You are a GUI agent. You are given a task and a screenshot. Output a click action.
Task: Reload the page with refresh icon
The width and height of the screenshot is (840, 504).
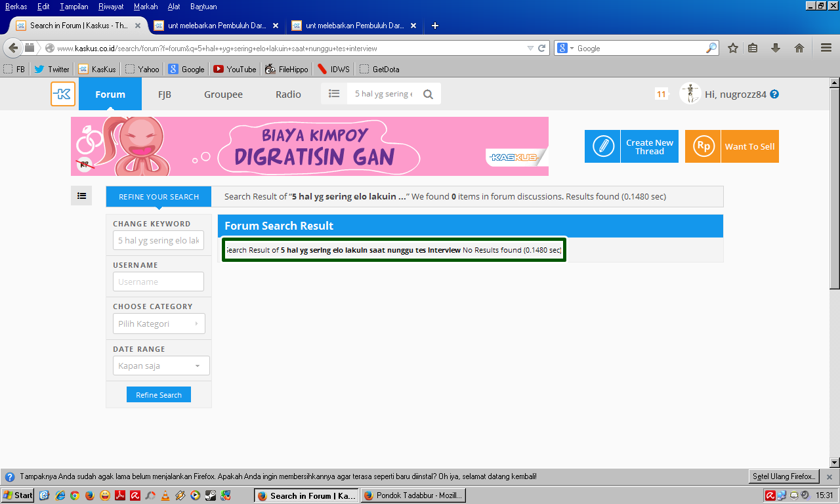[542, 48]
